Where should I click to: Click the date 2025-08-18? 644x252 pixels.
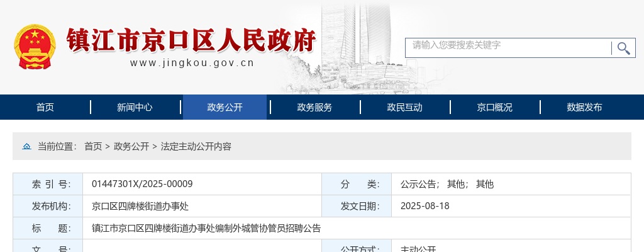(x=425, y=206)
